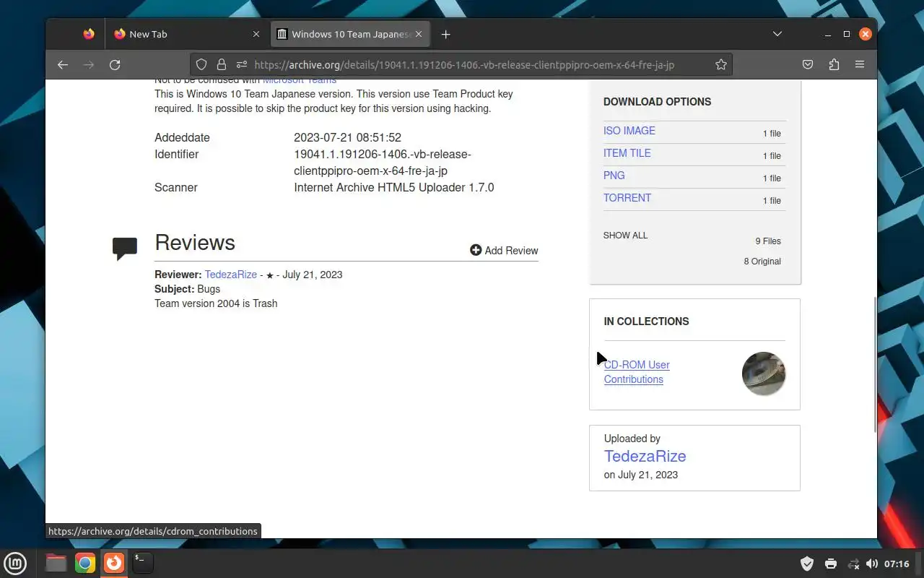Click the archive.org URL address field

pyautogui.click(x=464, y=65)
